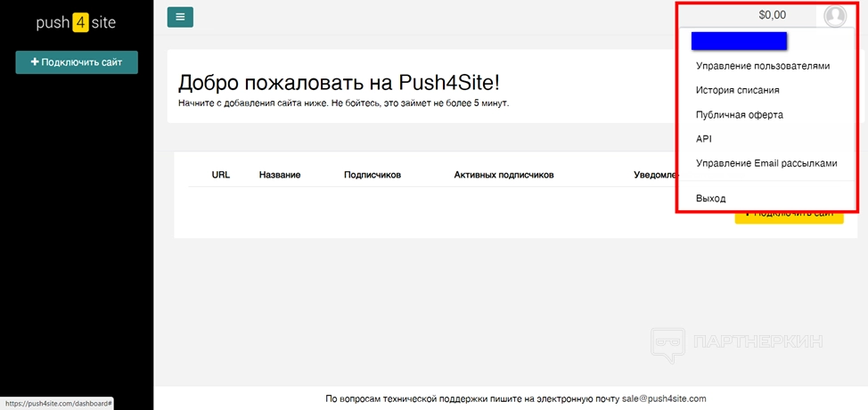Click the Название column header
This screenshot has width=868, height=410.
click(280, 175)
